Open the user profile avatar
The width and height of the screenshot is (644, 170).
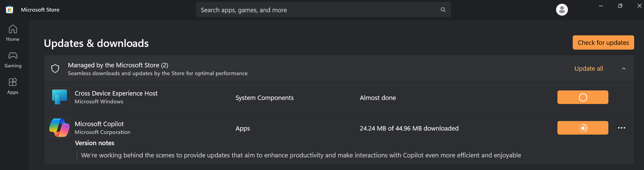coord(562,10)
